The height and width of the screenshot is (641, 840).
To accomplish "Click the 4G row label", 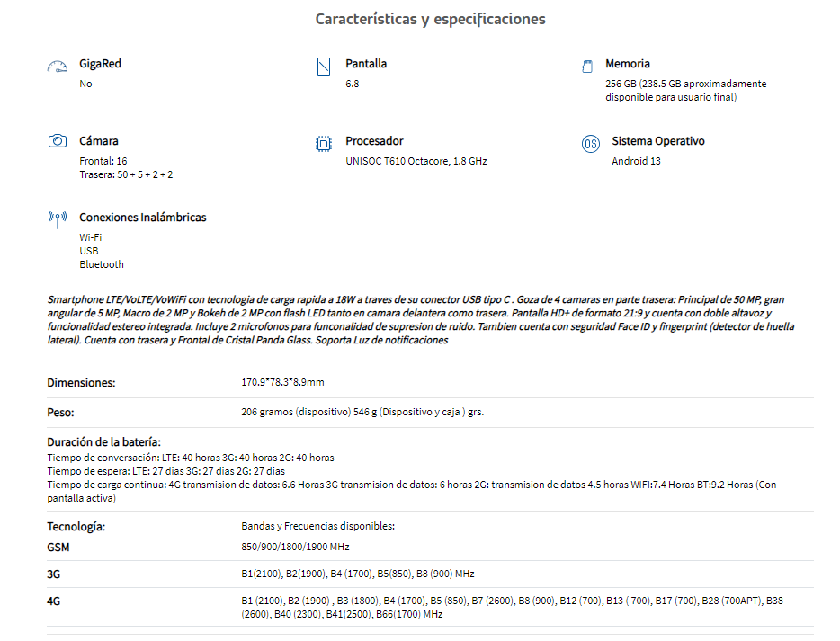I will click(54, 601).
